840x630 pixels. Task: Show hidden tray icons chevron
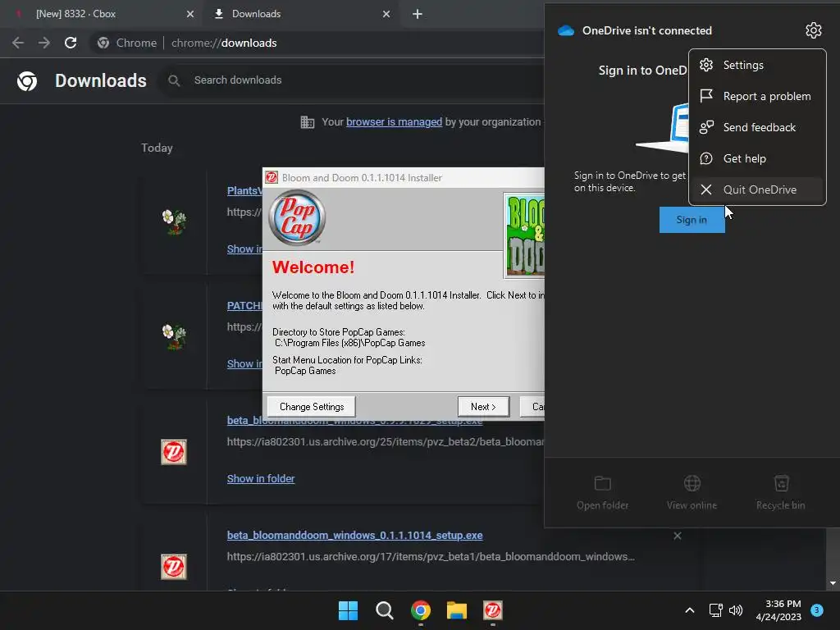point(689,610)
